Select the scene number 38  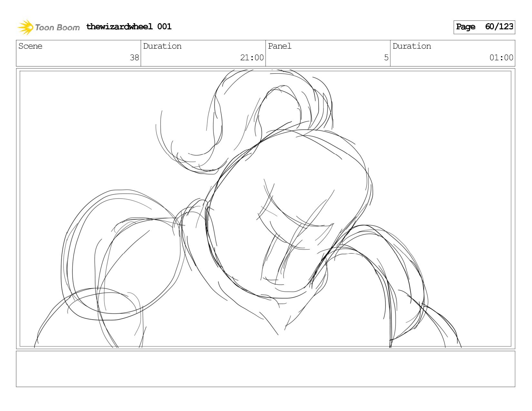[x=134, y=58]
